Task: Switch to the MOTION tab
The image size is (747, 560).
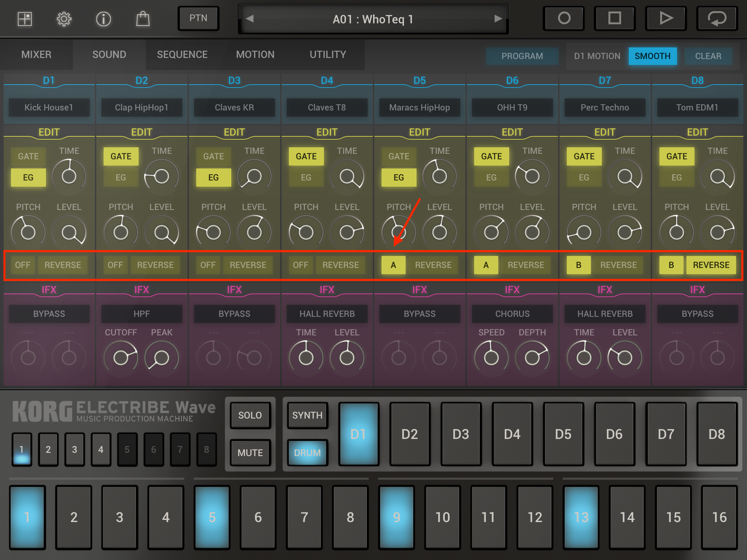Action: 255,55
